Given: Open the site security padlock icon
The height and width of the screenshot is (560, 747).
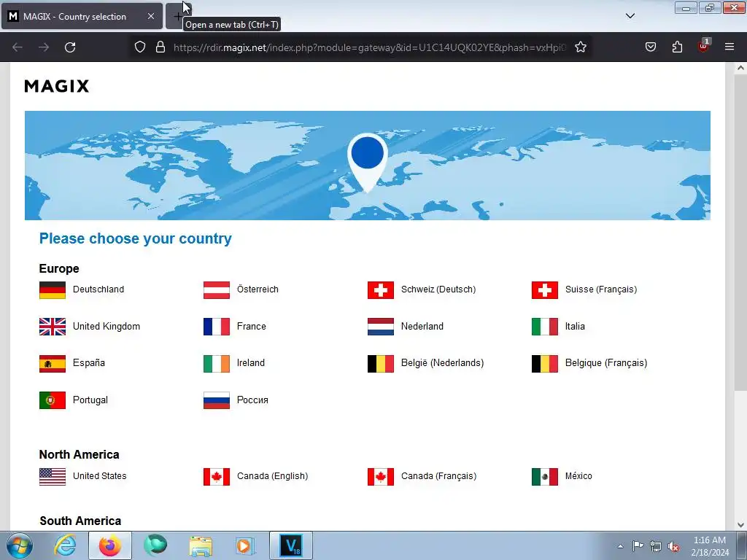Looking at the screenshot, I should coord(160,47).
